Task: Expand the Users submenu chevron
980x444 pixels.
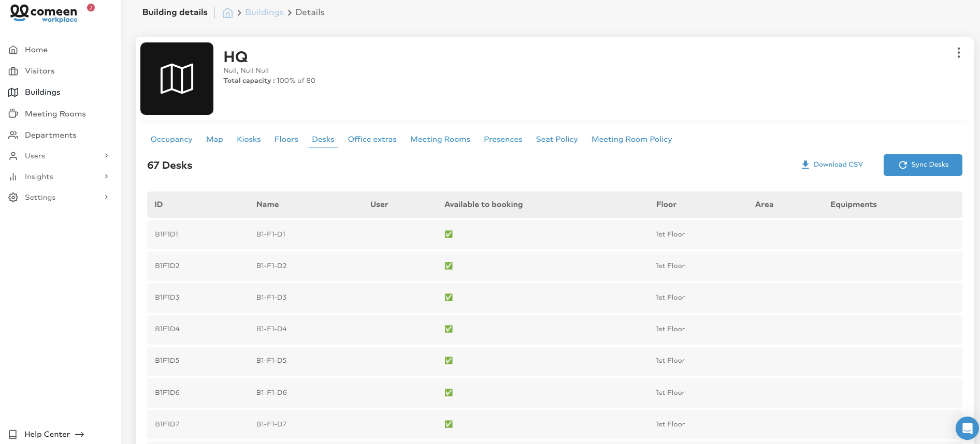Action: click(107, 156)
